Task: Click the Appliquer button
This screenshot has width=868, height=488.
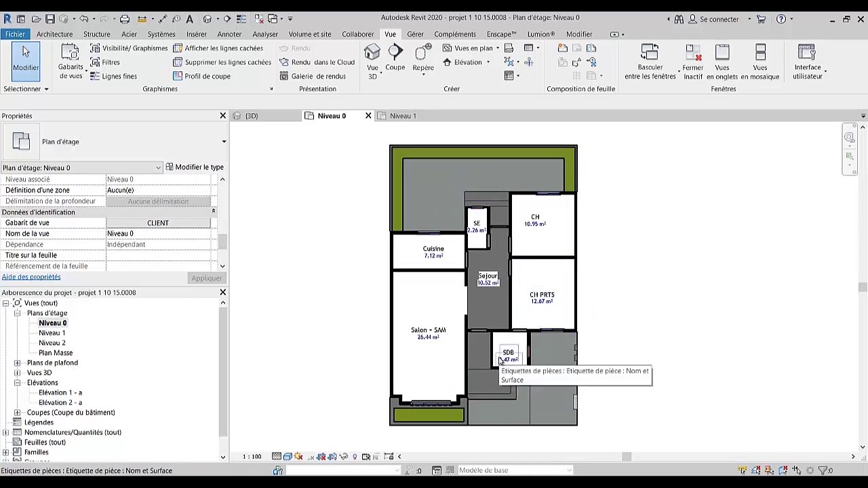Action: coord(206,278)
